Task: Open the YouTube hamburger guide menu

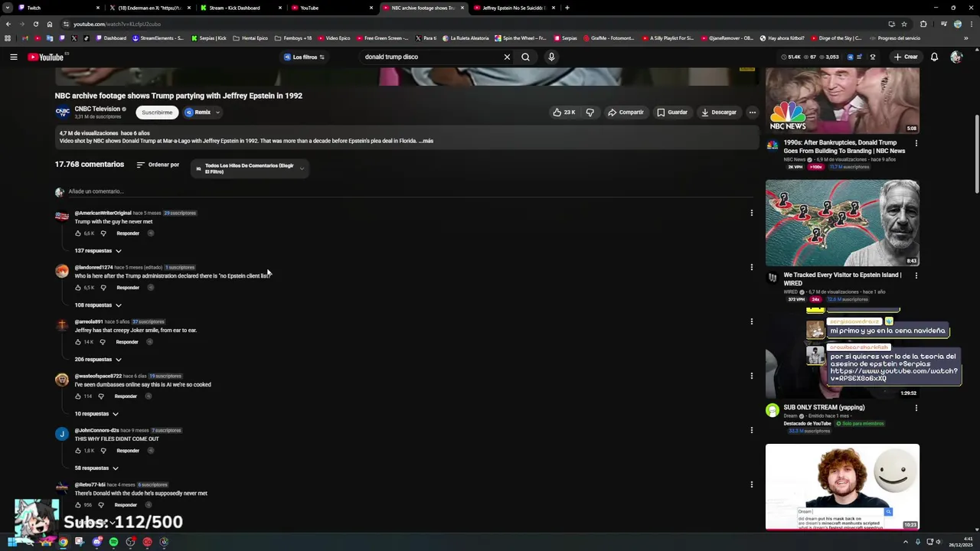Action: [x=13, y=57]
